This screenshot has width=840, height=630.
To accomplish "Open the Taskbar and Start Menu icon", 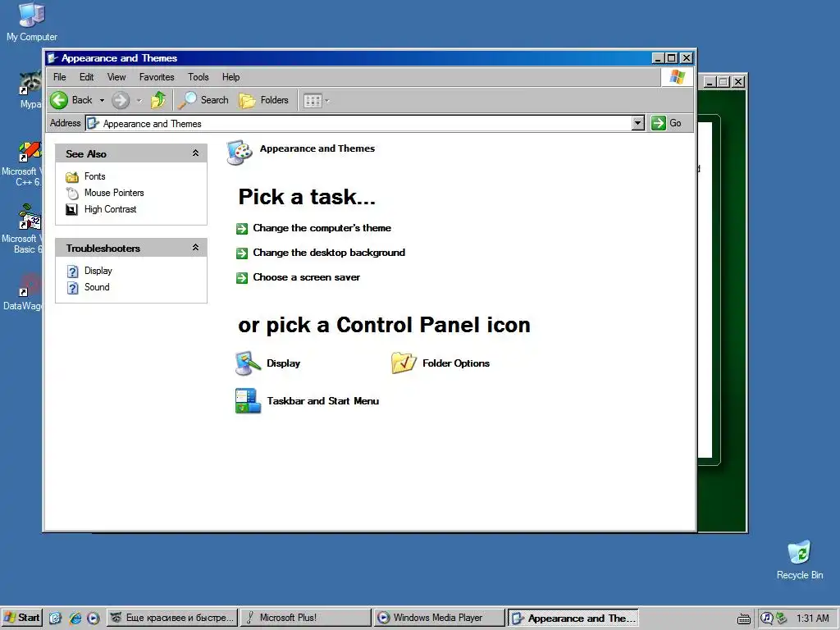I will coord(248,401).
